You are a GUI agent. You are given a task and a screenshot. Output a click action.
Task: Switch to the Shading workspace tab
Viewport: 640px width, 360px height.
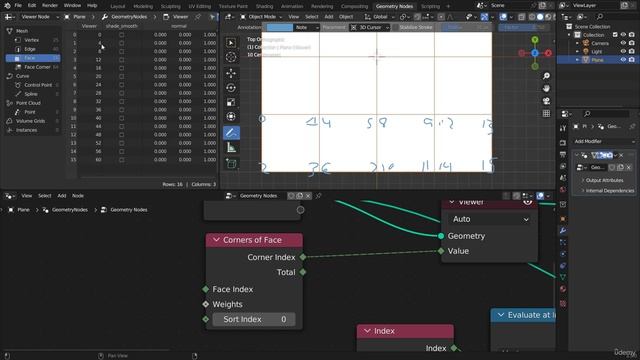(x=264, y=6)
